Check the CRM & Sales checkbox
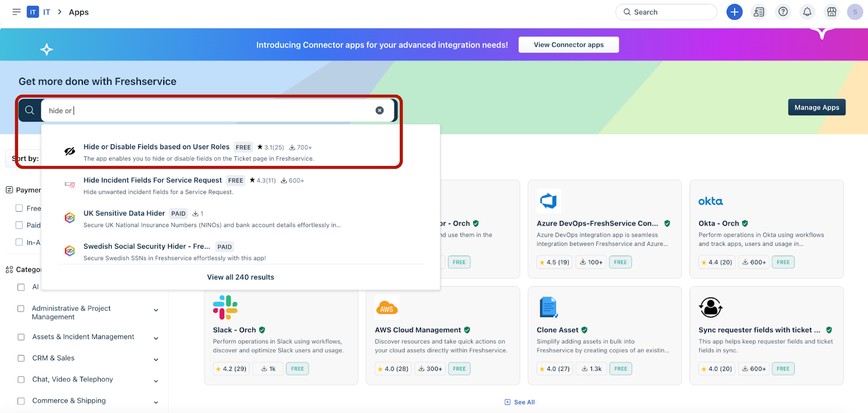The image size is (868, 413). point(21,358)
